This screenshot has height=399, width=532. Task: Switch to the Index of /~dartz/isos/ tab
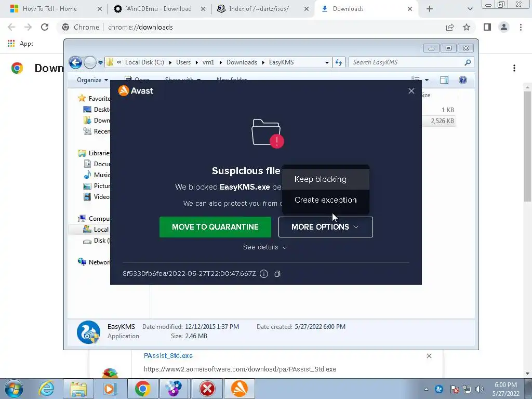(x=263, y=9)
